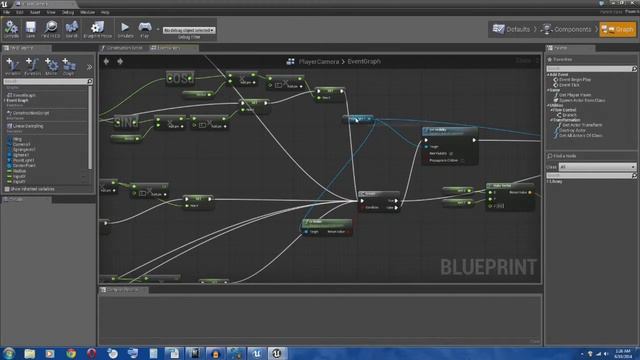
Task: Click the Palette search magnifier icon
Action: pos(633,69)
